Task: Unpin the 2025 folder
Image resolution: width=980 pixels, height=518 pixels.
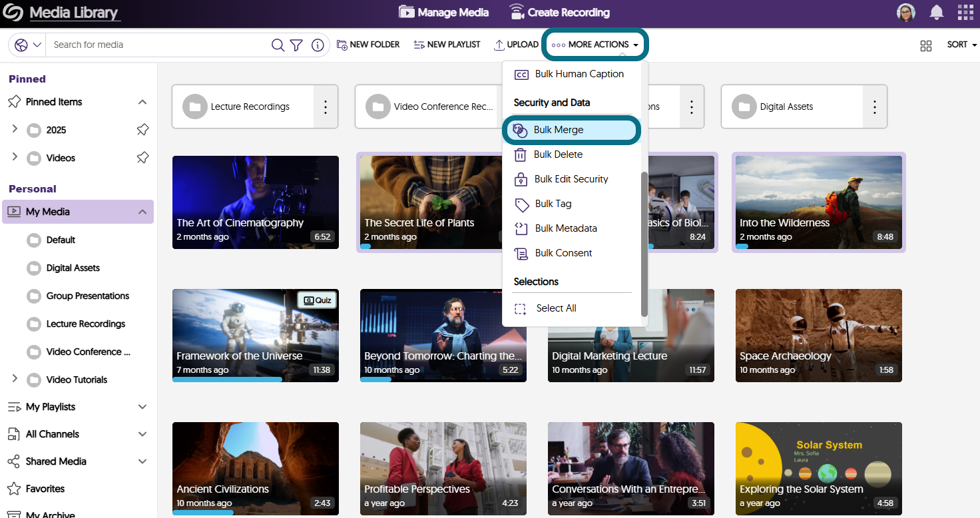Action: point(142,130)
